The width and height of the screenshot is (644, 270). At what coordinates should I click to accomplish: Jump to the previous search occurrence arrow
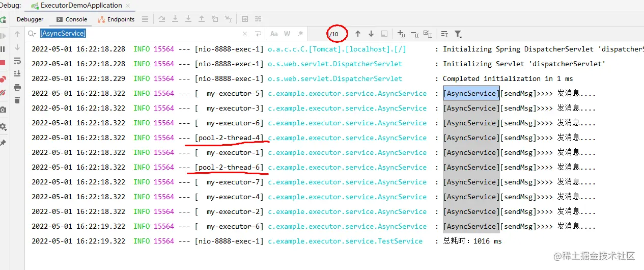[358, 34]
